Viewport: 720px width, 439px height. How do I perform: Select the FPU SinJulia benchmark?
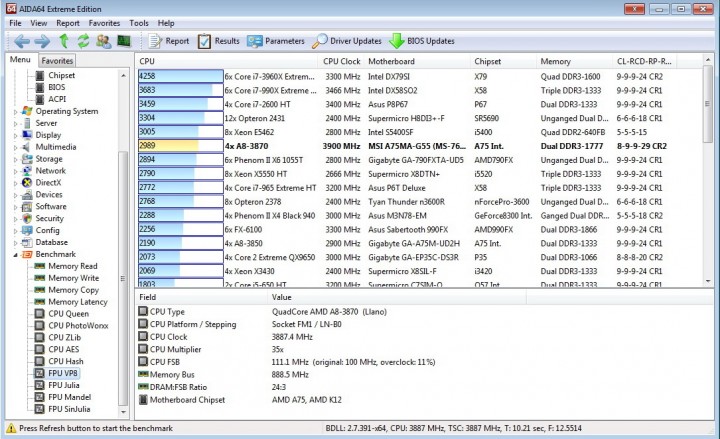[x=69, y=409]
